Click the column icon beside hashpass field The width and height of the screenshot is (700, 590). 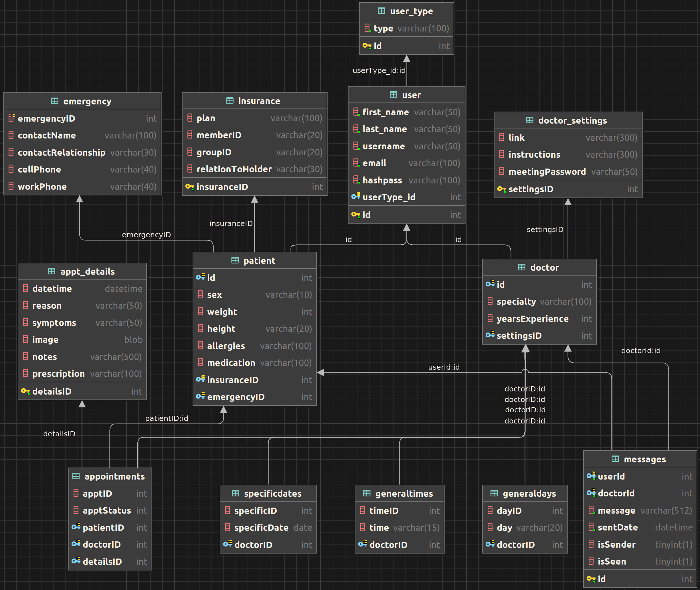coord(357,180)
